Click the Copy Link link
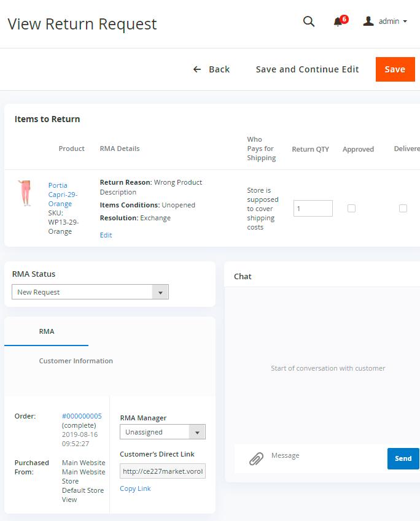The height and width of the screenshot is (521, 420). coord(135,488)
